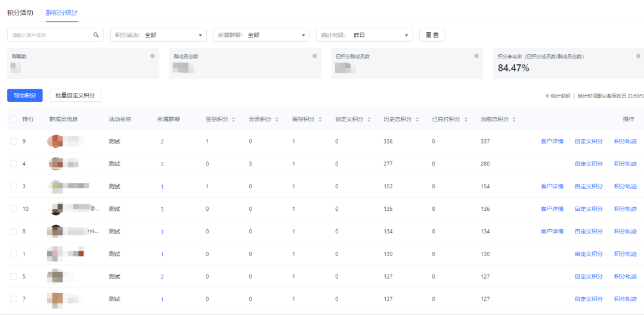Click the search magnifier icon
Image resolution: width=644 pixels, height=315 pixels.
(x=96, y=35)
